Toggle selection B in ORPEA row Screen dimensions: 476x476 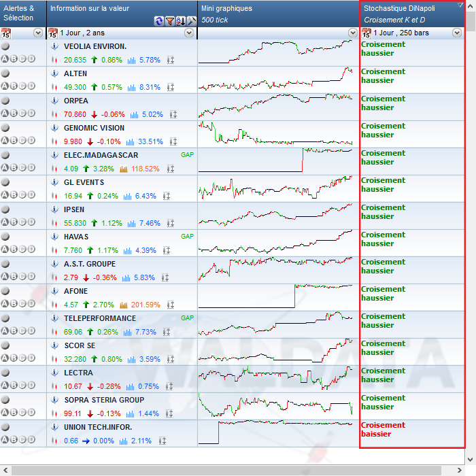point(14,114)
